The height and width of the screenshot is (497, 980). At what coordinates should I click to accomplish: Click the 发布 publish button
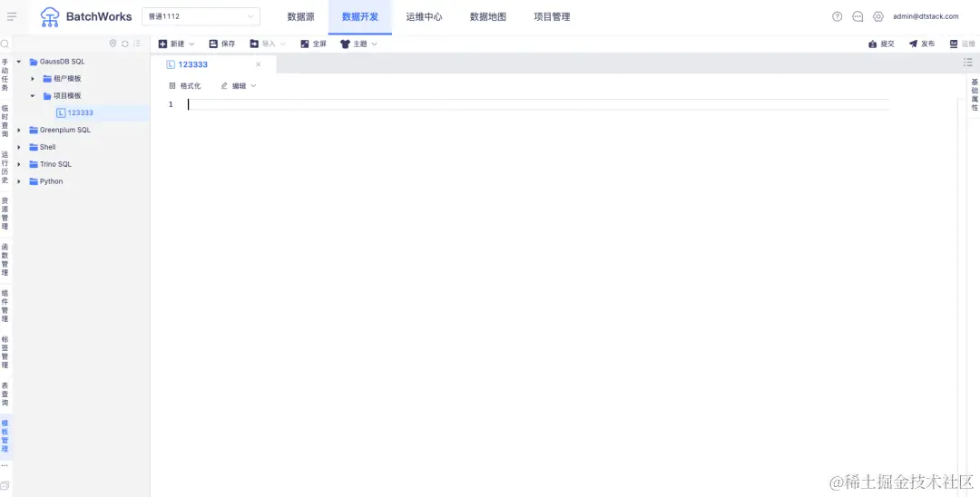[922, 44]
